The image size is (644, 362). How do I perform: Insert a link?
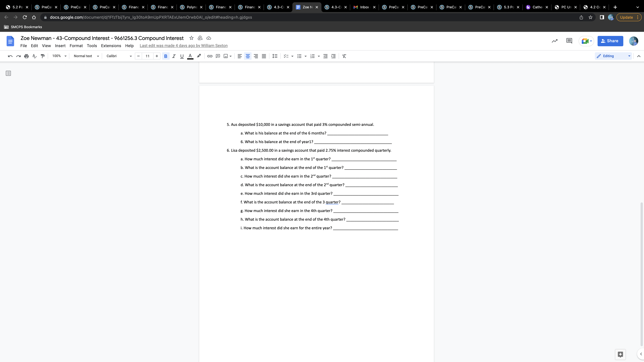pos(210,56)
